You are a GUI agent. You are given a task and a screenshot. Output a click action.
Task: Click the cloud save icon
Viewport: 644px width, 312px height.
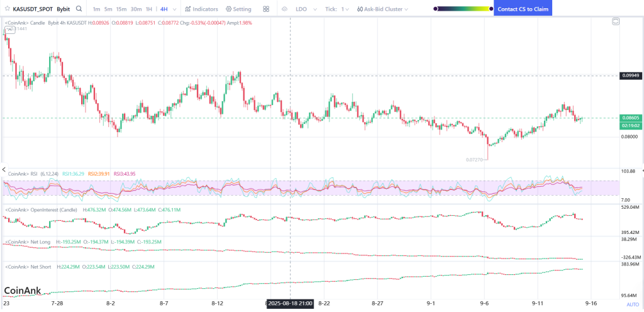tap(285, 9)
